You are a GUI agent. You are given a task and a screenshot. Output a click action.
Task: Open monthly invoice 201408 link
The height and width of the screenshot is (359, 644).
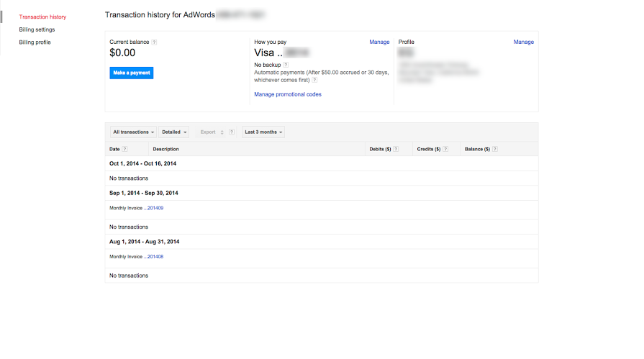point(155,257)
